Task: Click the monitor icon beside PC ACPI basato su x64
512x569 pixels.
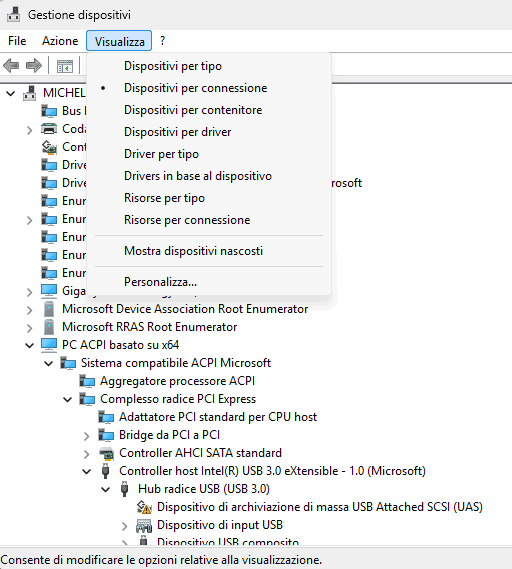Action: click(x=49, y=345)
